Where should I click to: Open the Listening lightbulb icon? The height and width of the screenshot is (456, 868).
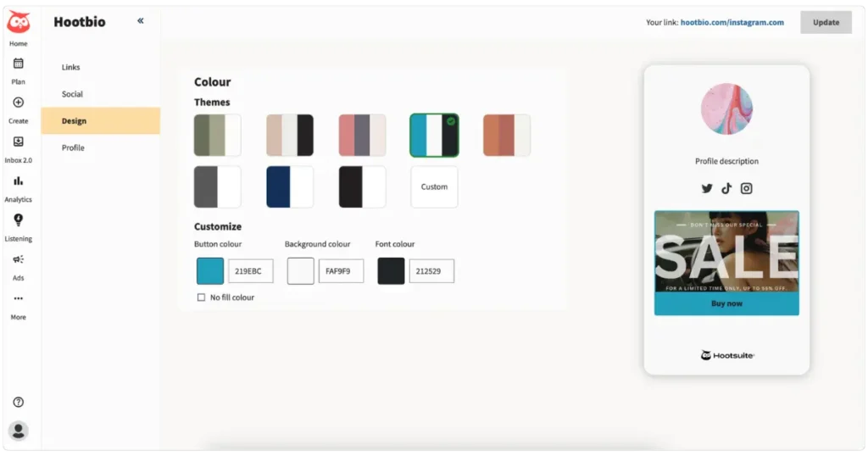[x=18, y=220]
